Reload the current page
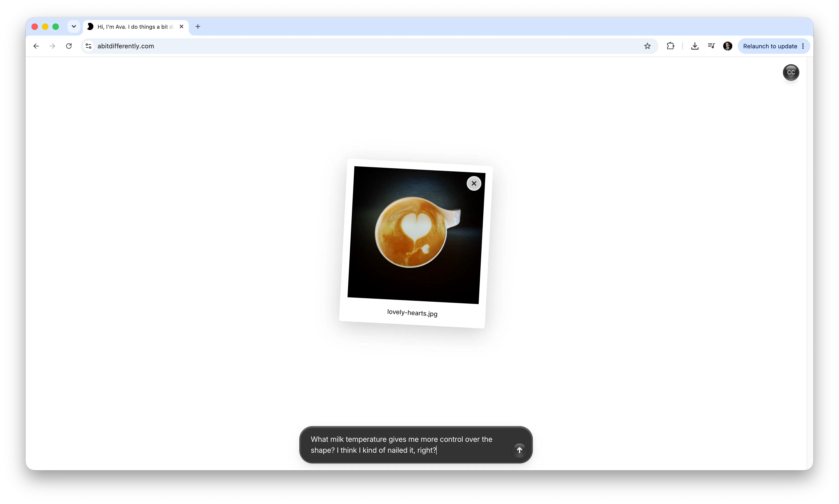The width and height of the screenshot is (839, 504). pyautogui.click(x=69, y=46)
